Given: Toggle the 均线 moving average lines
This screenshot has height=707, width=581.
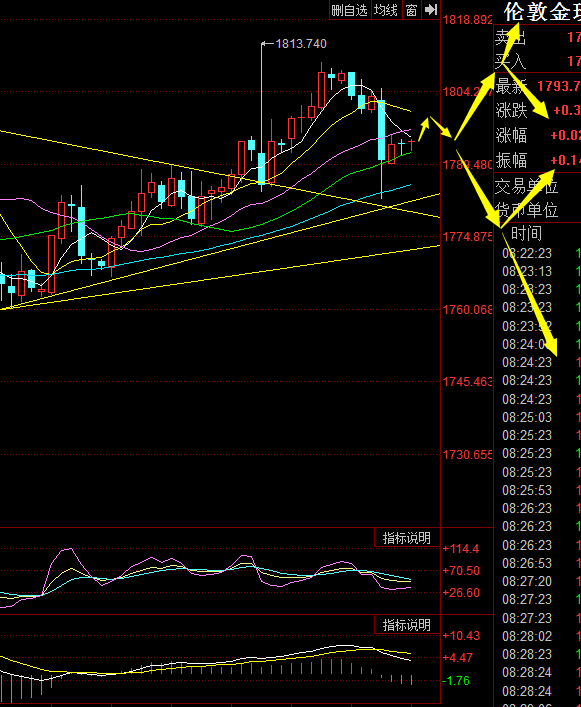Looking at the screenshot, I should (386, 10).
